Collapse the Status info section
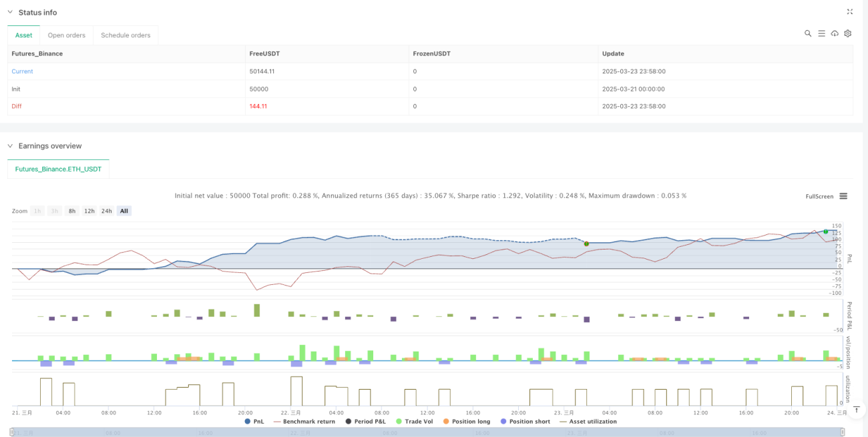The width and height of the screenshot is (868, 437). point(10,13)
